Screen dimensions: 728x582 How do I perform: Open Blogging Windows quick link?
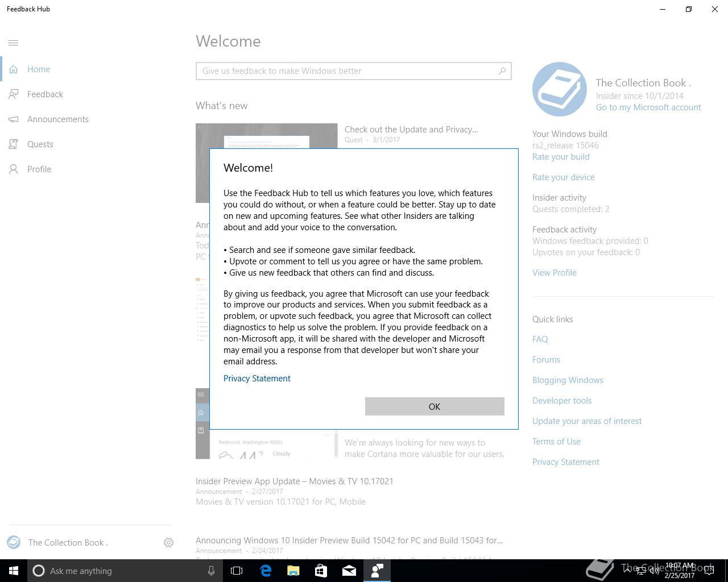[x=568, y=380]
